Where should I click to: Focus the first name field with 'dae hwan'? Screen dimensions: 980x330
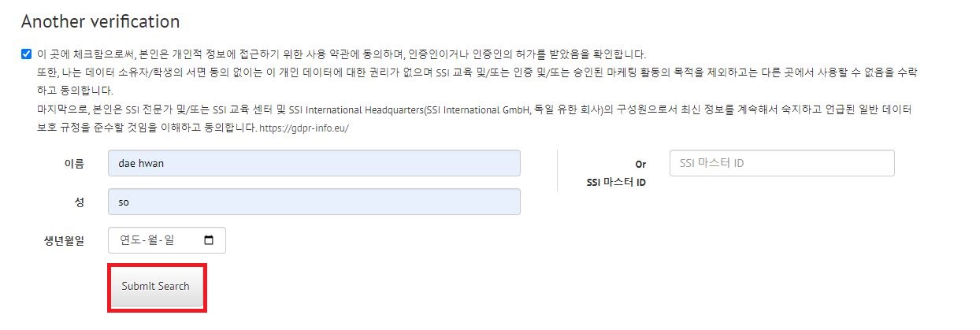(314, 163)
